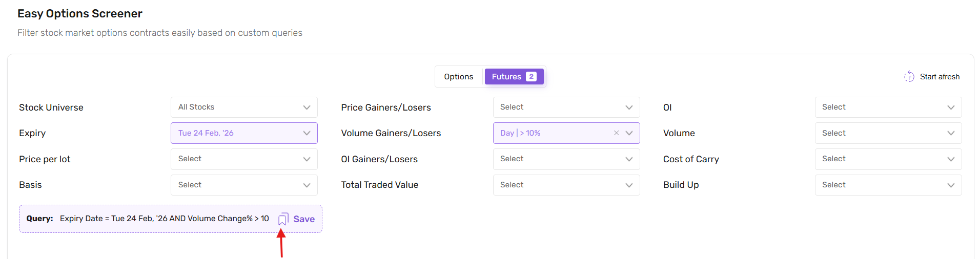Open the OI Gainers/Losers dropdown
This screenshot has height=259, width=980.
pyautogui.click(x=566, y=159)
